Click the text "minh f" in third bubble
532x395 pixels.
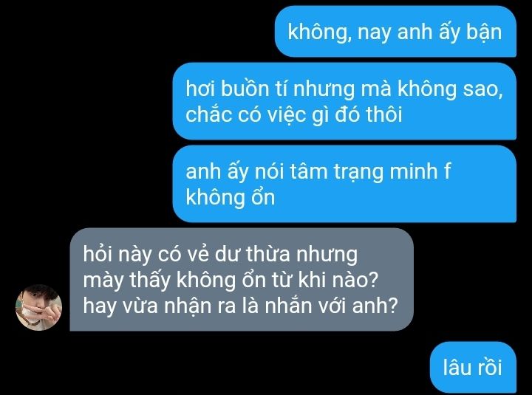click(x=420, y=171)
